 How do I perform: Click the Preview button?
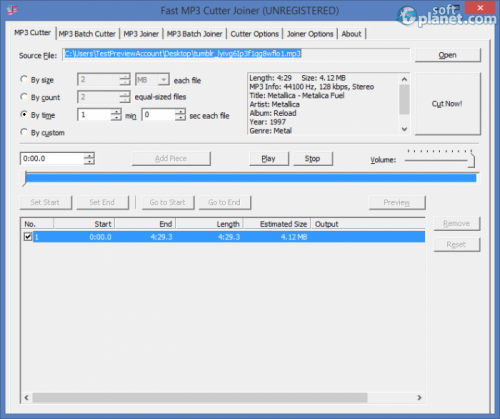point(397,202)
